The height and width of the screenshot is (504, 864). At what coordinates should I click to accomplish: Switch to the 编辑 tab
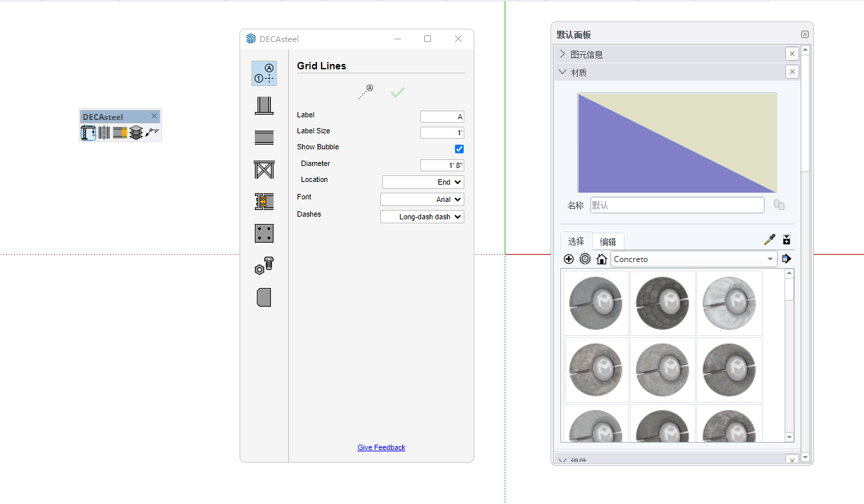tap(608, 241)
